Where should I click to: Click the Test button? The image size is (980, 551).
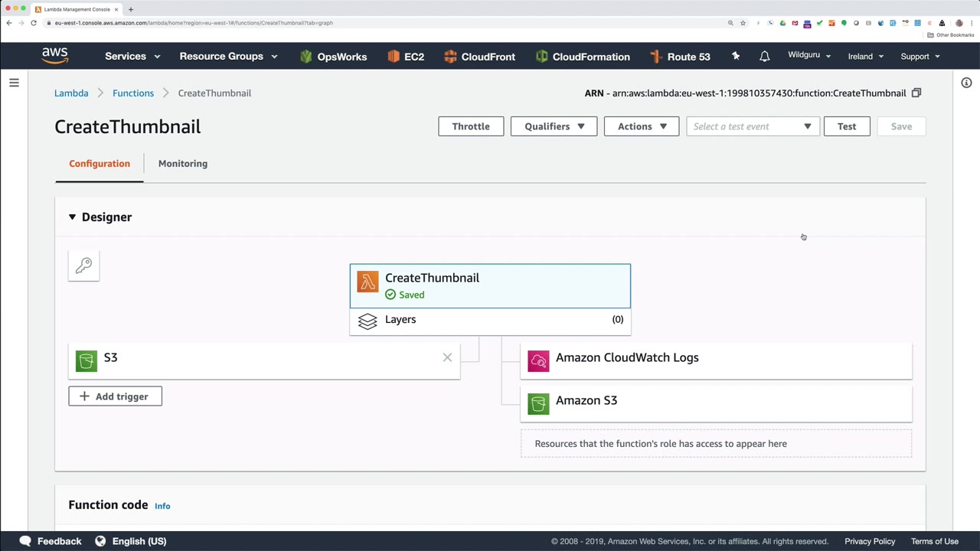847,126
